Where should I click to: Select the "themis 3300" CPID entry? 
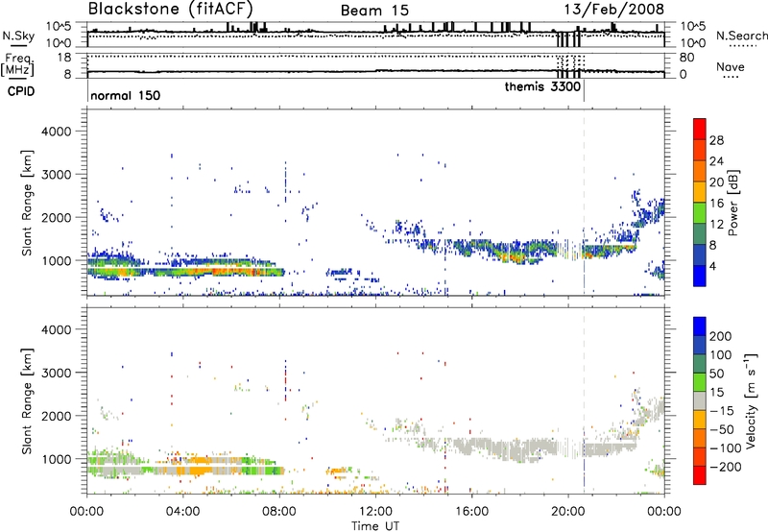pyautogui.click(x=542, y=86)
